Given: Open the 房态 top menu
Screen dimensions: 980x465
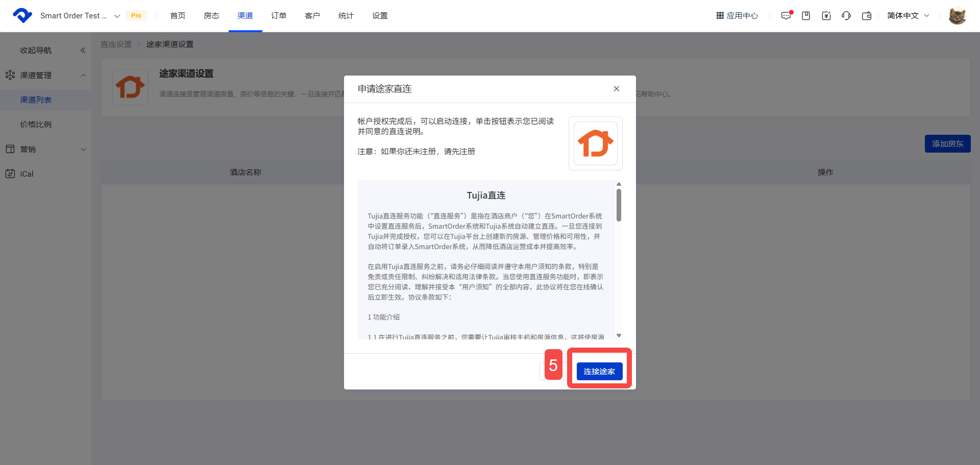Looking at the screenshot, I should (x=211, y=16).
